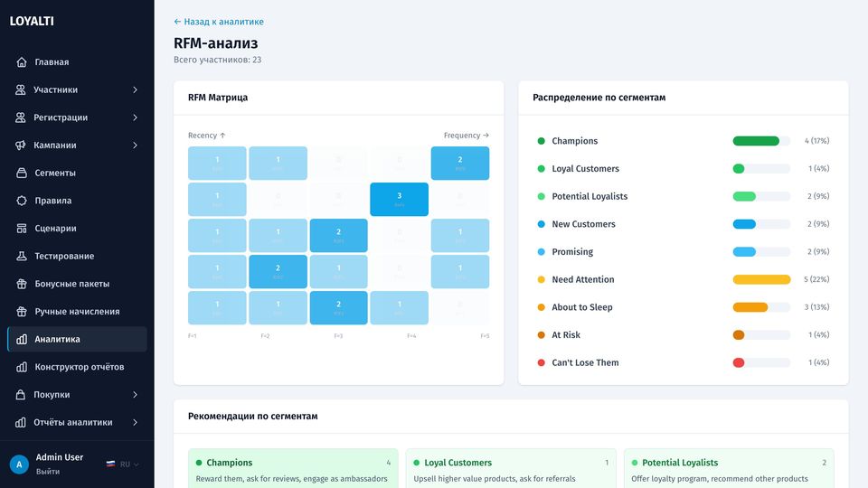Click the RFM Матрица panel heading
Screen dimensions: 868x488
tap(218, 98)
